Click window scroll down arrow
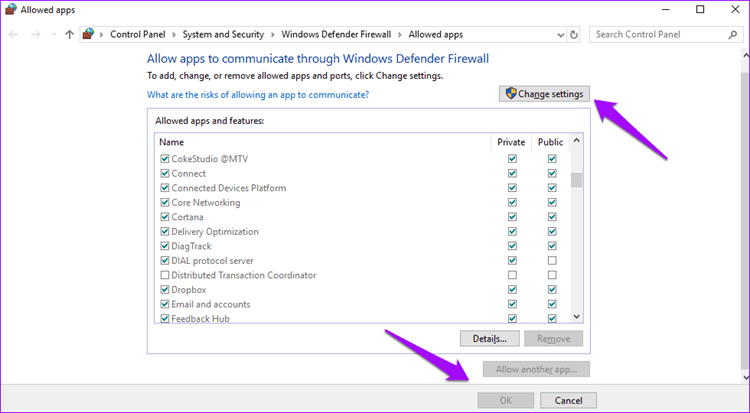 click(746, 378)
